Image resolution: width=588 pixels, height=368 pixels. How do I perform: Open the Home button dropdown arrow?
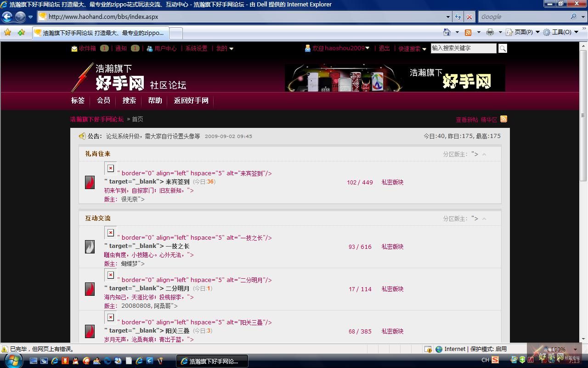[457, 32]
